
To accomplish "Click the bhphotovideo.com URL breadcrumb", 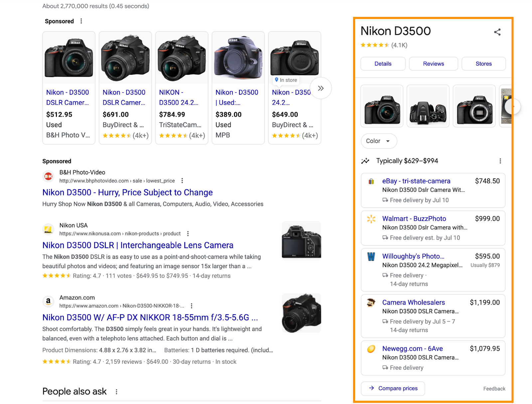I will [x=117, y=181].
